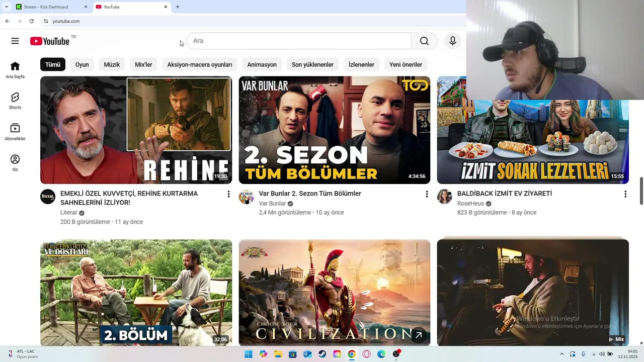The height and width of the screenshot is (362, 644).
Task: Open the EMEKLİ ÖZEL KUVVETÇİ video title
Action: 129,198
